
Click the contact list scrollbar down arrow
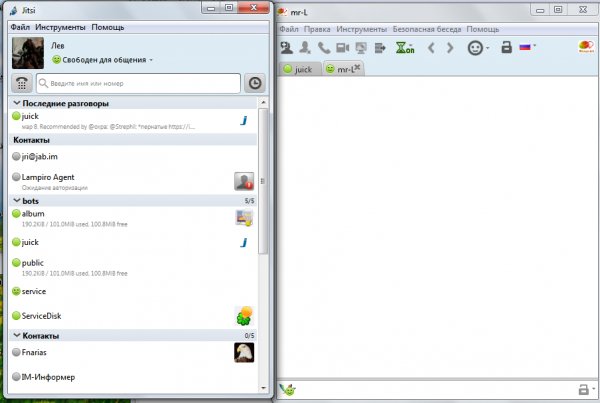pyautogui.click(x=263, y=388)
